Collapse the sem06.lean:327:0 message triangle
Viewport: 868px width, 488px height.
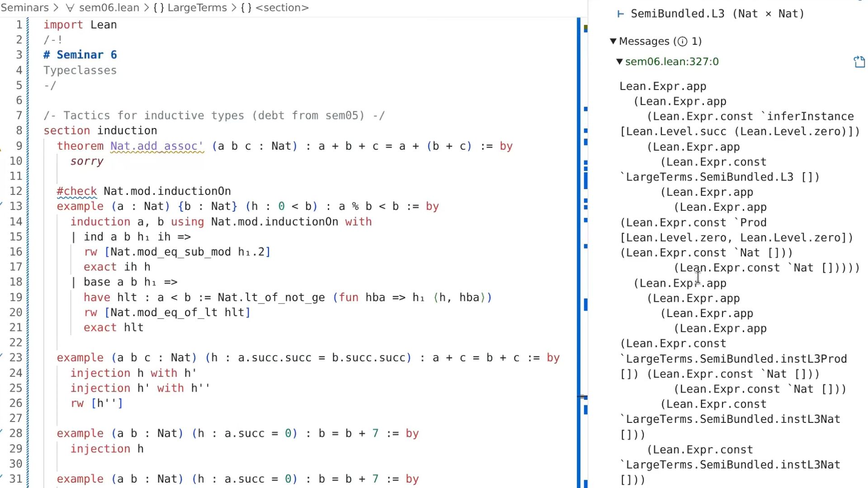619,62
